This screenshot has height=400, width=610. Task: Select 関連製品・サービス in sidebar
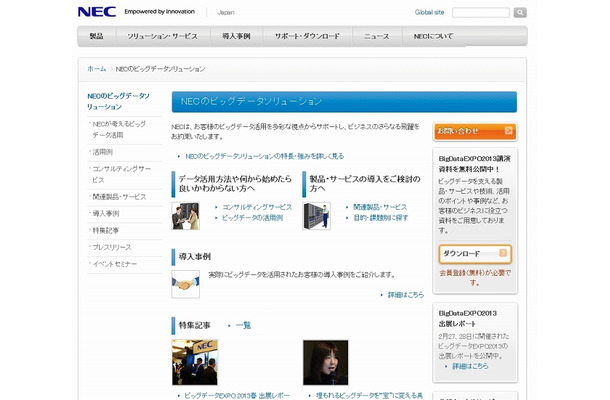pyautogui.click(x=119, y=197)
